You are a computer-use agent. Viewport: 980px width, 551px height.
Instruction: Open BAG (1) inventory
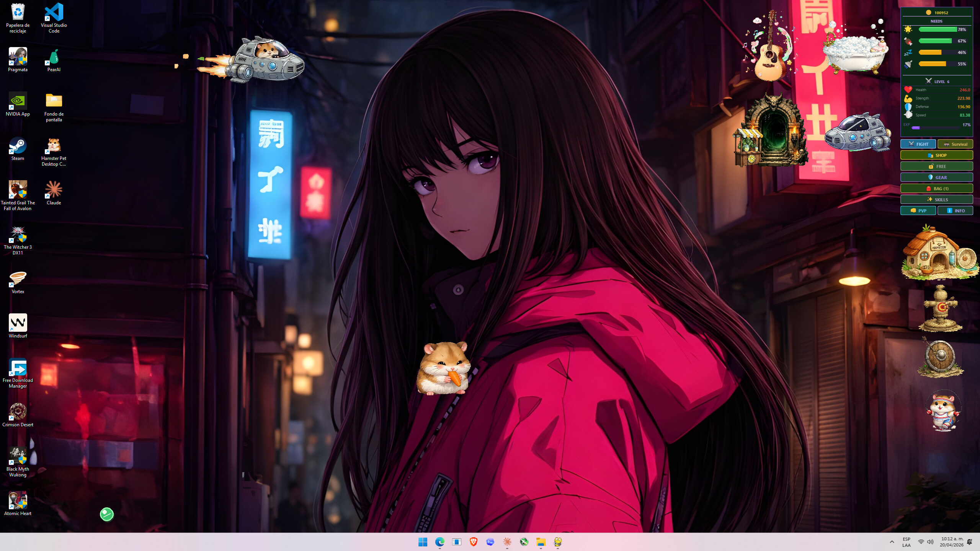pyautogui.click(x=936, y=188)
